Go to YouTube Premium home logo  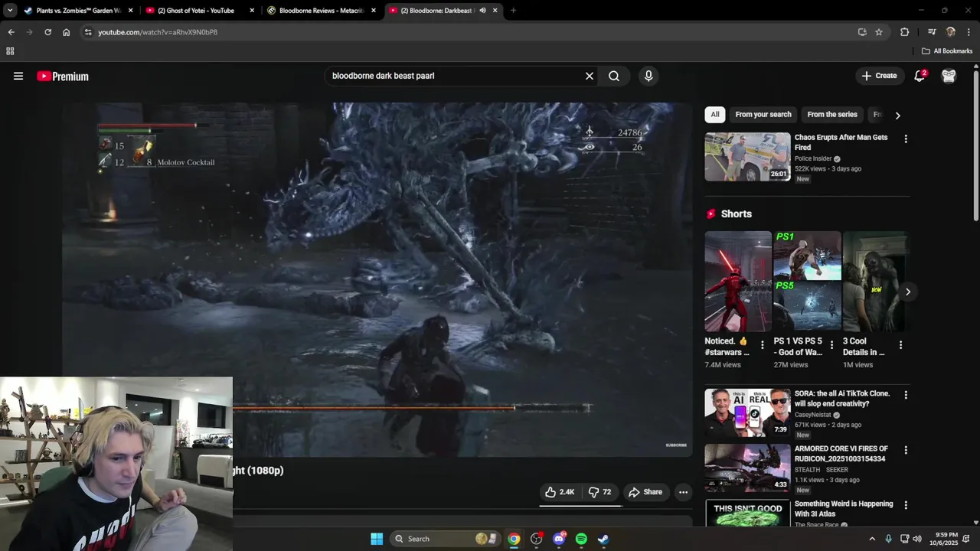click(63, 77)
